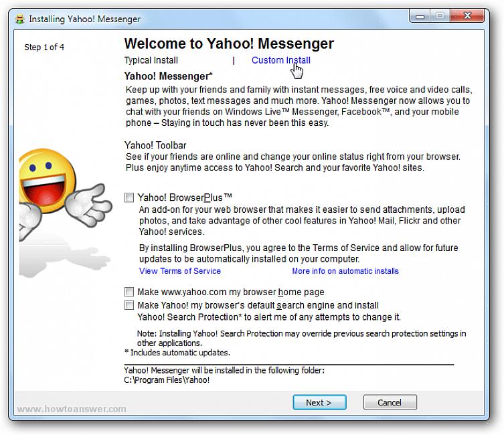Image resolution: width=504 pixels, height=435 pixels.
Task: Click the 'Welcome to Yahoo! Messenger' heading
Action: tap(229, 43)
